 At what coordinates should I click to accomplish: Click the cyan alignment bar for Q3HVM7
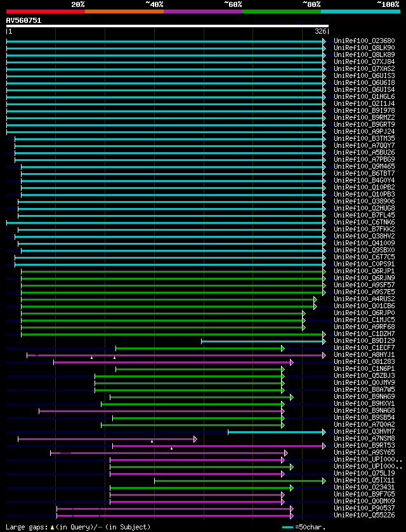275,432
